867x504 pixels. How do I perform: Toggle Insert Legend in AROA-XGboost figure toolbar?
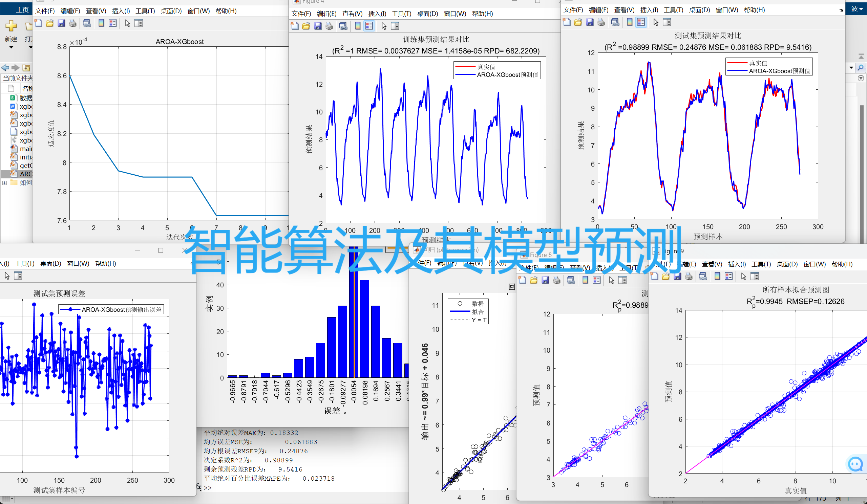click(x=112, y=23)
